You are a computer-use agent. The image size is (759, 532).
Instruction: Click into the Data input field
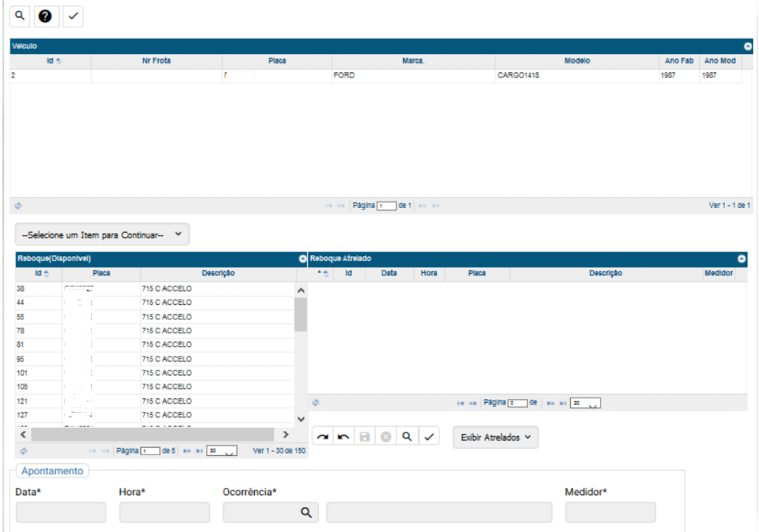pos(61,512)
